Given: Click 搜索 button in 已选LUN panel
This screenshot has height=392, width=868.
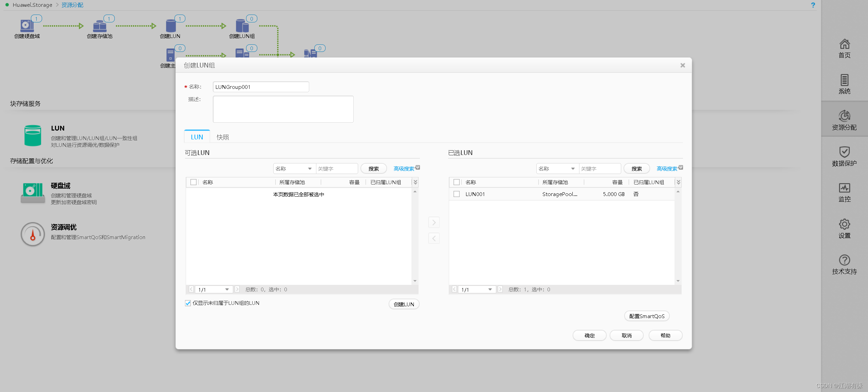Looking at the screenshot, I should tap(636, 169).
